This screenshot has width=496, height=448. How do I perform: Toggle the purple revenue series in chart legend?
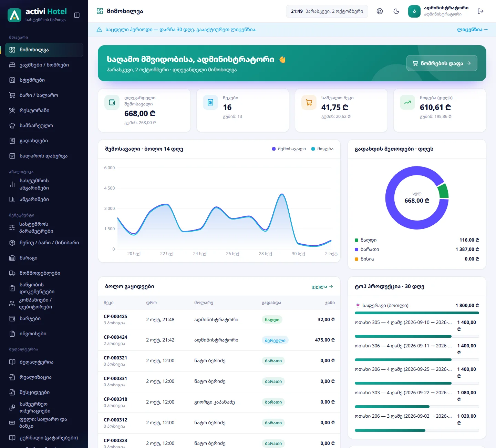(x=289, y=149)
